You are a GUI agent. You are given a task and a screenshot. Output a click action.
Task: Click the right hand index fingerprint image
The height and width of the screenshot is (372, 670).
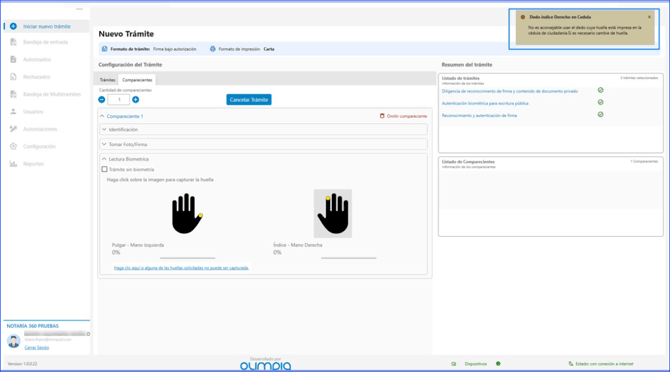(x=333, y=214)
